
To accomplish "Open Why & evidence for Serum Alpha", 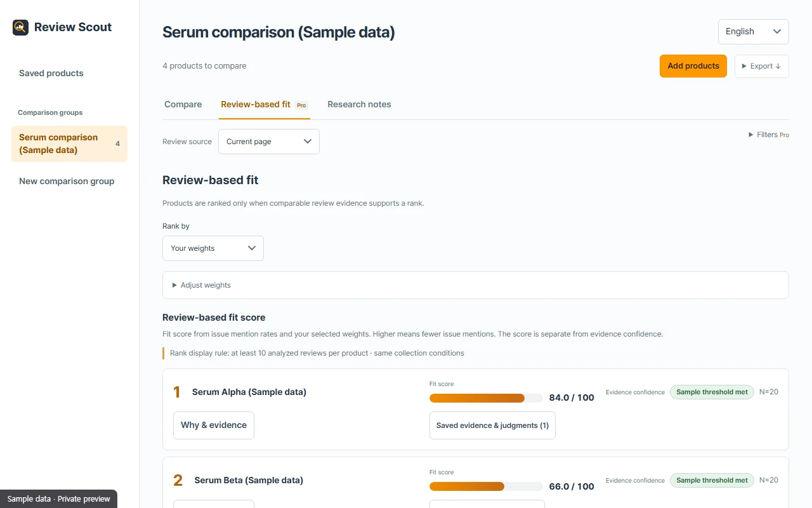I will [x=214, y=425].
